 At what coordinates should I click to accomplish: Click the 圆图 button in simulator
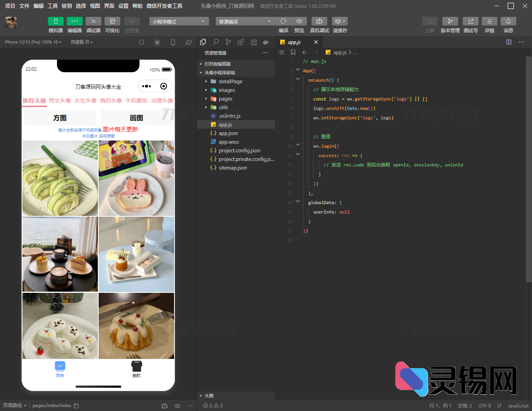[136, 118]
